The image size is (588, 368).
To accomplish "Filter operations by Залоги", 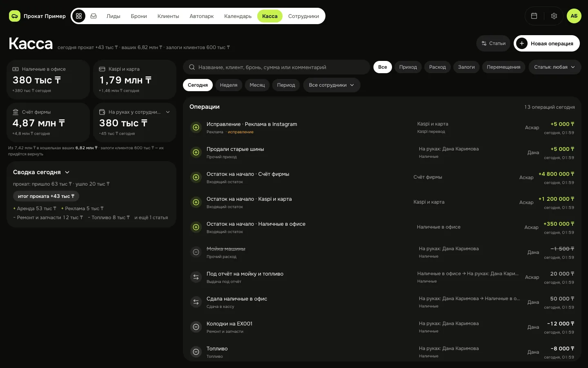I will [x=466, y=67].
